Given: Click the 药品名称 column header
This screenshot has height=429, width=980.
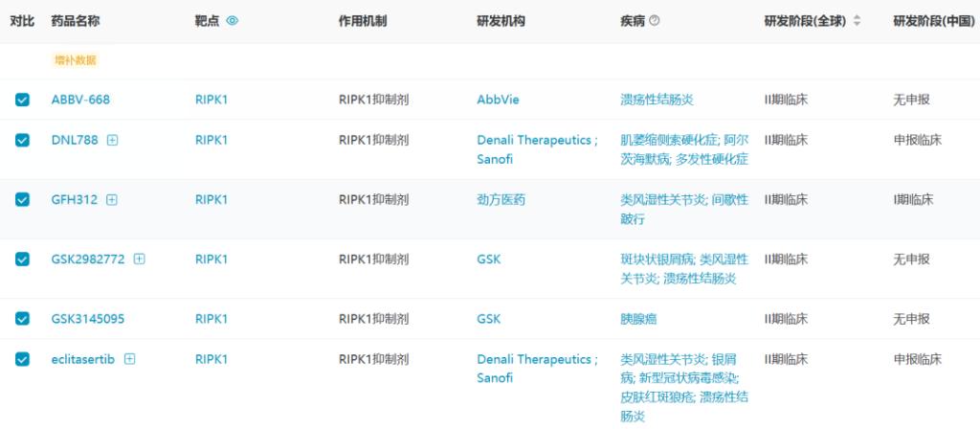Looking at the screenshot, I should tap(75, 21).
